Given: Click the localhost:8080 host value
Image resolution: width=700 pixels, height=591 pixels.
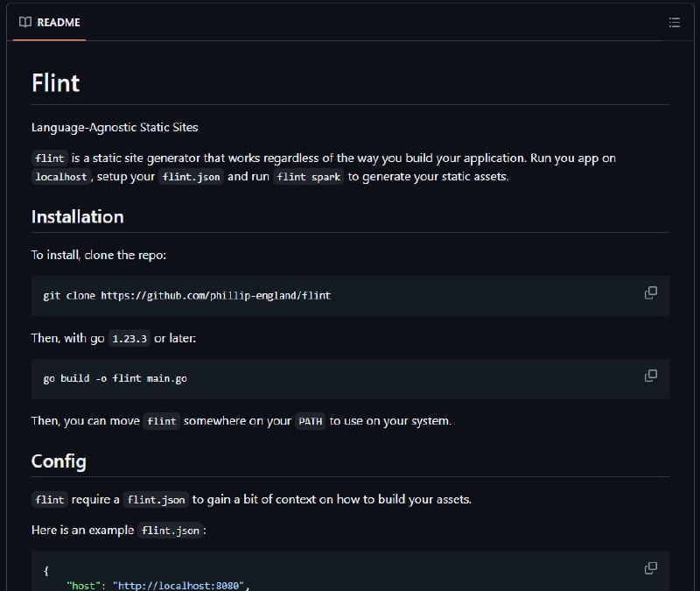Looking at the screenshot, I should pyautogui.click(x=178, y=586).
